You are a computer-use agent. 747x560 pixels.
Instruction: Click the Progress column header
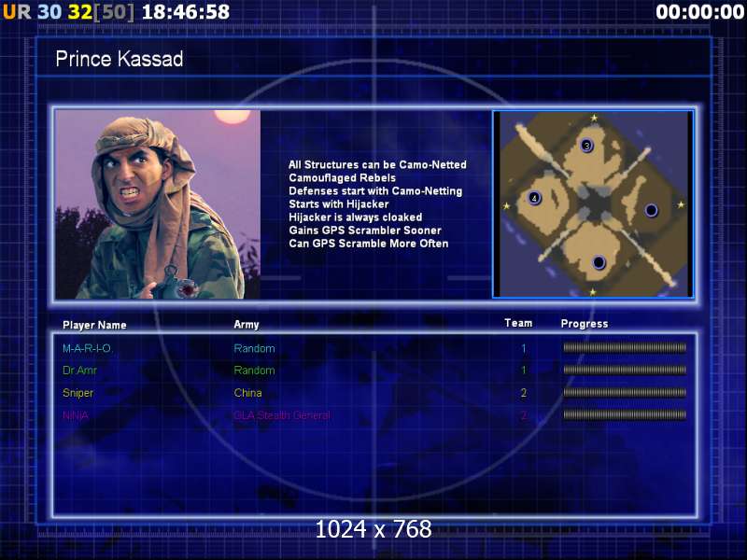pyautogui.click(x=585, y=324)
